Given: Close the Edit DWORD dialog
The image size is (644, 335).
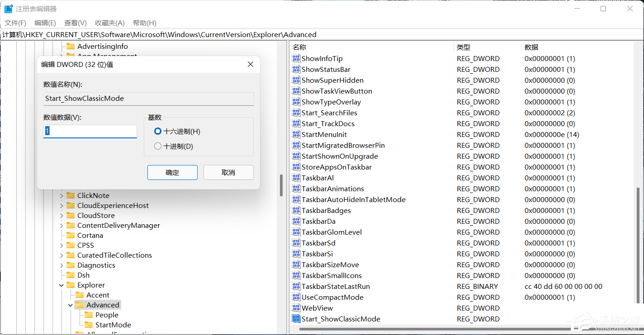Looking at the screenshot, I should click(x=251, y=65).
